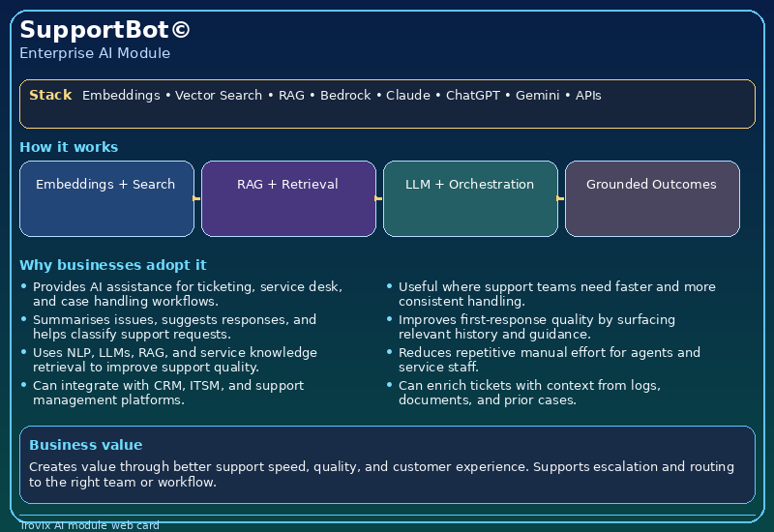774x532 pixels.
Task: Click the SupportBot© title heading
Action: [104, 30]
